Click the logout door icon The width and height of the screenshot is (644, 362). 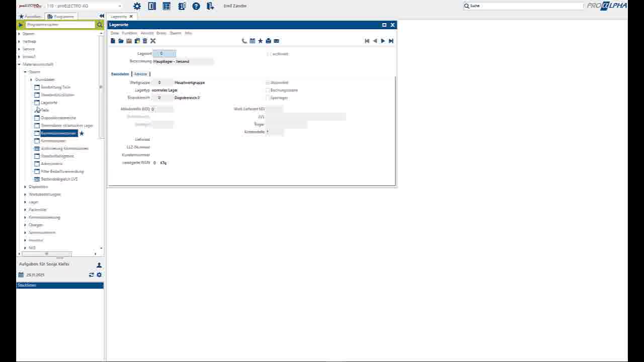[210, 6]
